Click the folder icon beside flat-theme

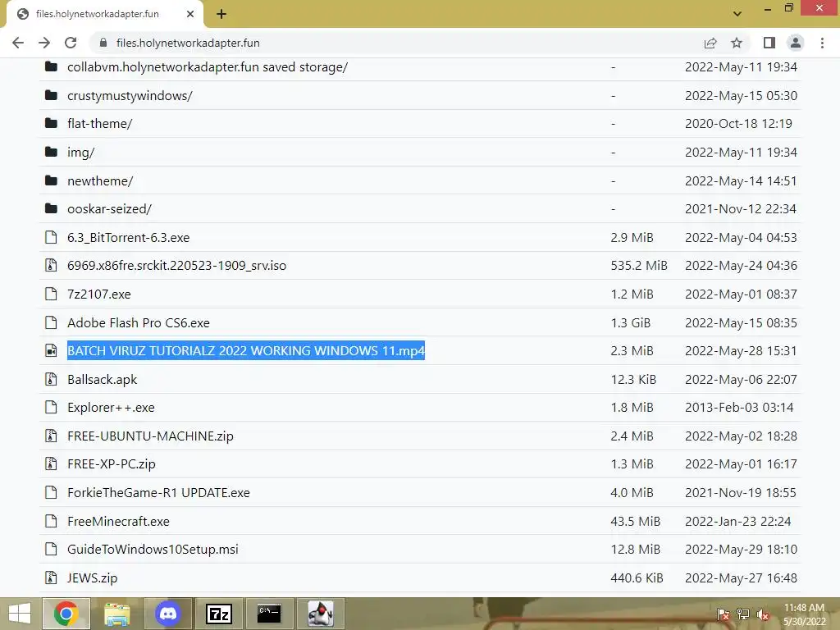tap(51, 123)
